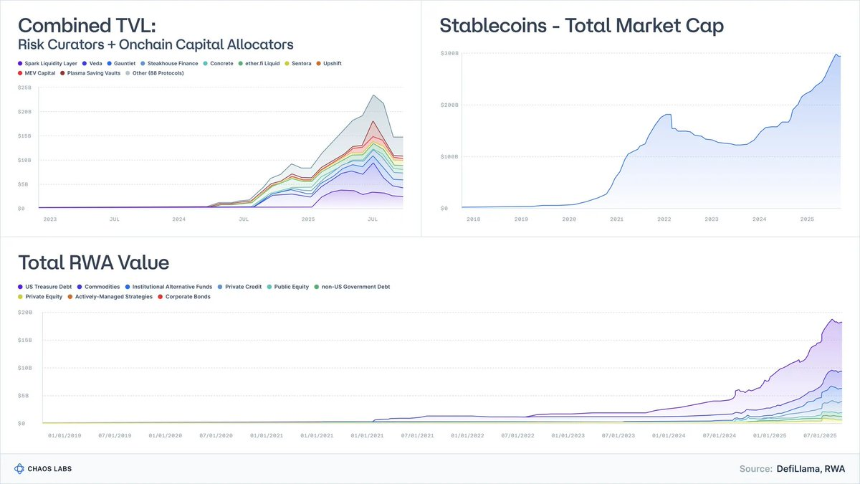Open the DefiLlama, RWA source text
This screenshot has width=860, height=484.
(811, 469)
